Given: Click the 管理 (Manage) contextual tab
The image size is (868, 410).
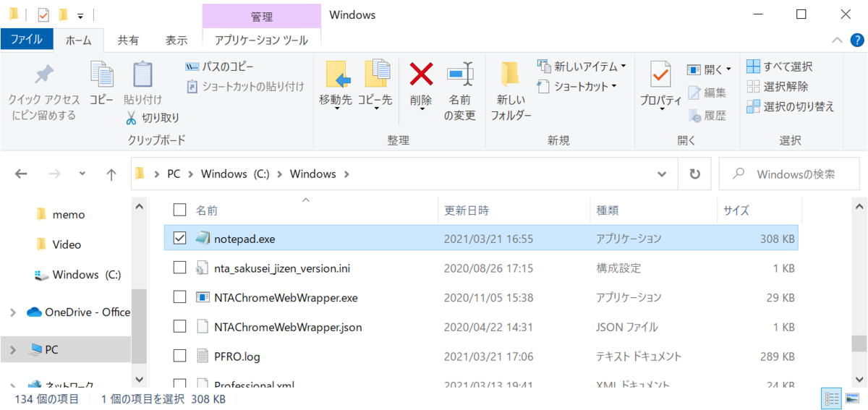Looking at the screenshot, I should [262, 15].
